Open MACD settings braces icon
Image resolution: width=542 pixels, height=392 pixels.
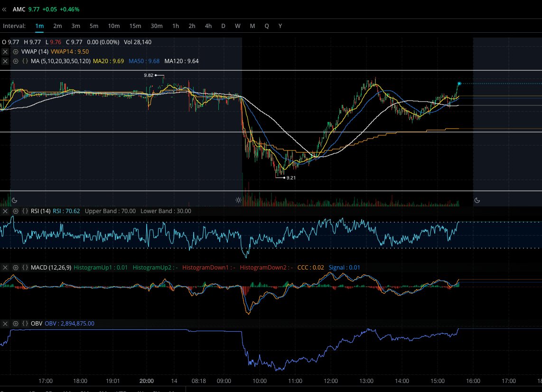pyautogui.click(x=25, y=268)
